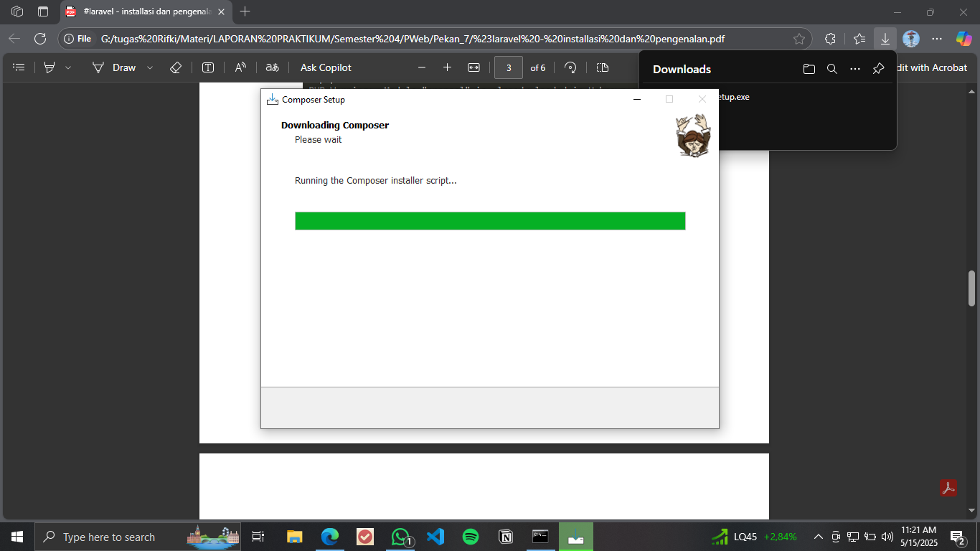Expand the Highlight tool dropdown arrow
The width and height of the screenshot is (980, 551).
(x=68, y=67)
